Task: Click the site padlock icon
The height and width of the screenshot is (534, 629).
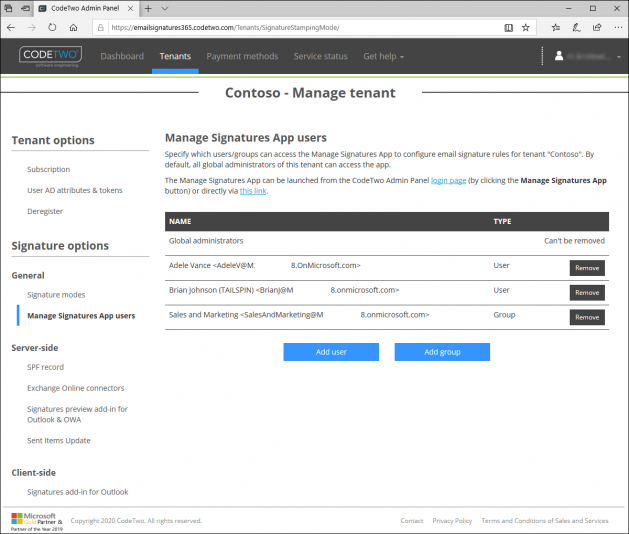Action: (x=101, y=28)
